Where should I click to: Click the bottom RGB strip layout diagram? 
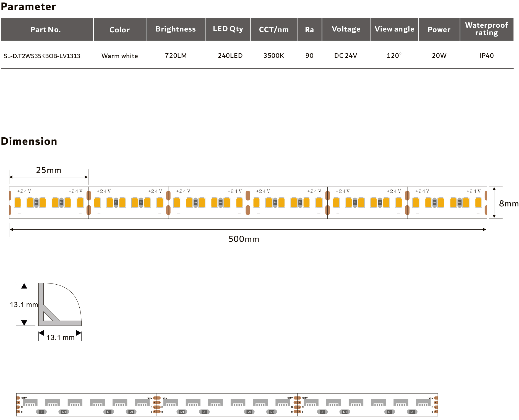point(227,405)
